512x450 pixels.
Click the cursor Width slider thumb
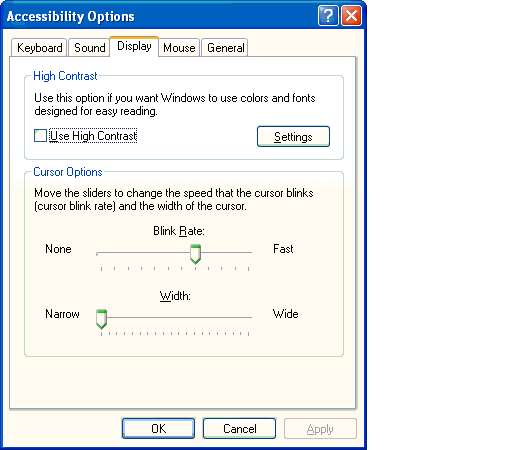click(101, 319)
